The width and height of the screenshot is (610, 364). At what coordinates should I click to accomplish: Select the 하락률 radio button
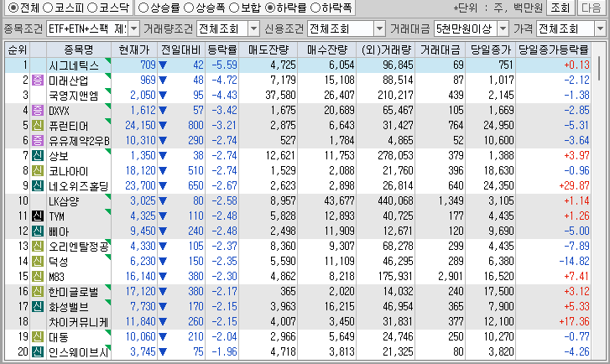(x=269, y=8)
